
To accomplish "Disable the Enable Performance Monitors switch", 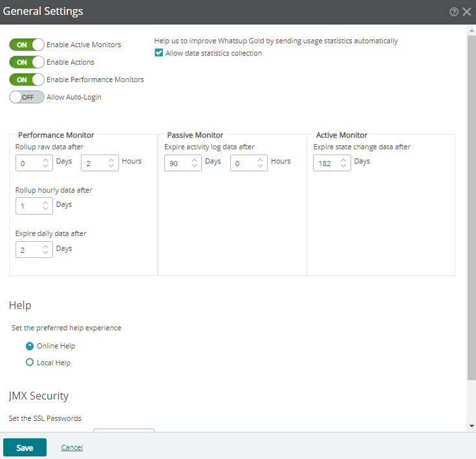I will pyautogui.click(x=27, y=80).
